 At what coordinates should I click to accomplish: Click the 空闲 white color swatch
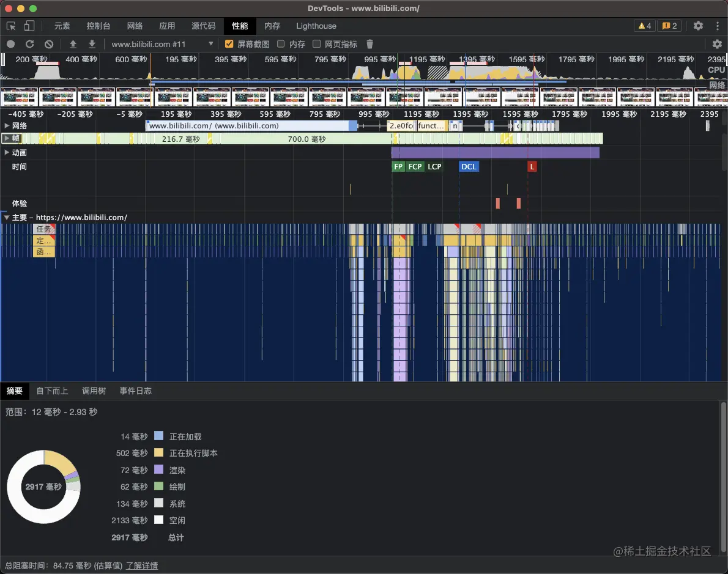tap(159, 520)
